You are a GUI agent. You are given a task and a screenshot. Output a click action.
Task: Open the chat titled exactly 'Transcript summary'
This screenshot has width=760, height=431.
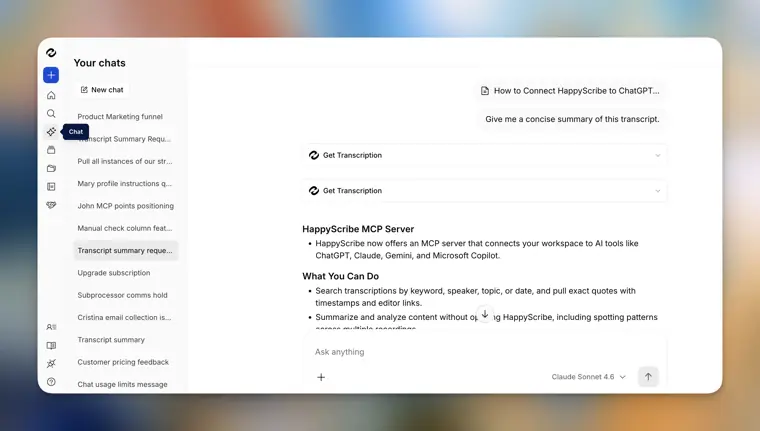click(111, 340)
